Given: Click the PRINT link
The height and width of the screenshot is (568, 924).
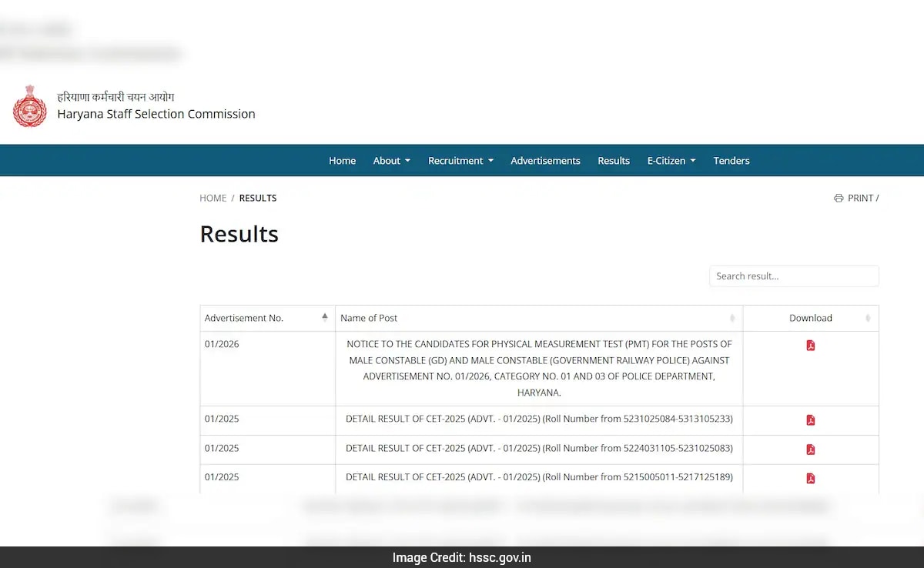Looking at the screenshot, I should coord(859,198).
